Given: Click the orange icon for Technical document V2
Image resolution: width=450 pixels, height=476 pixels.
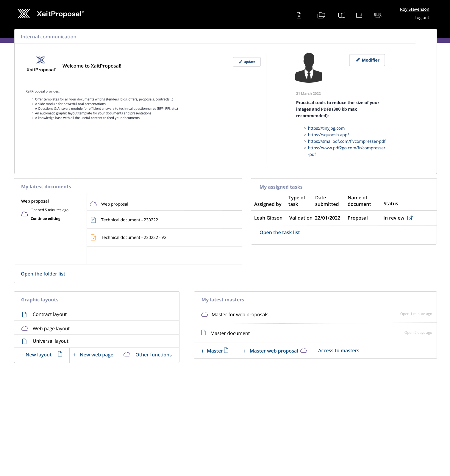Looking at the screenshot, I should pos(93,237).
